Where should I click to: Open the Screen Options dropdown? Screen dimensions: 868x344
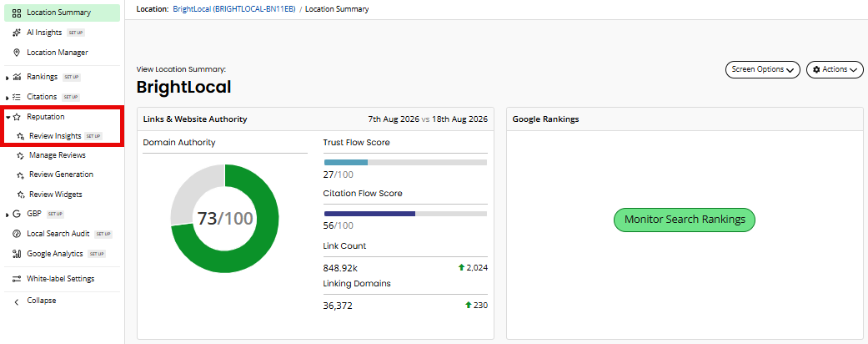(x=762, y=70)
